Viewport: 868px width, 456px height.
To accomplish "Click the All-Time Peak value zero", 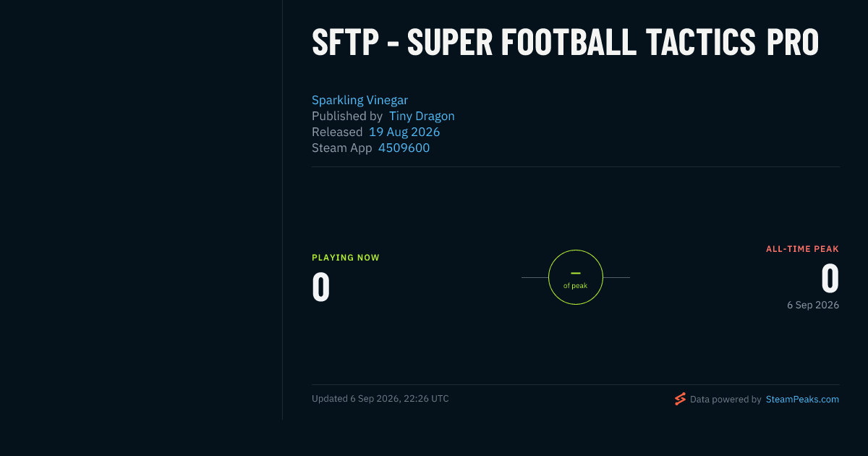I will point(830,278).
